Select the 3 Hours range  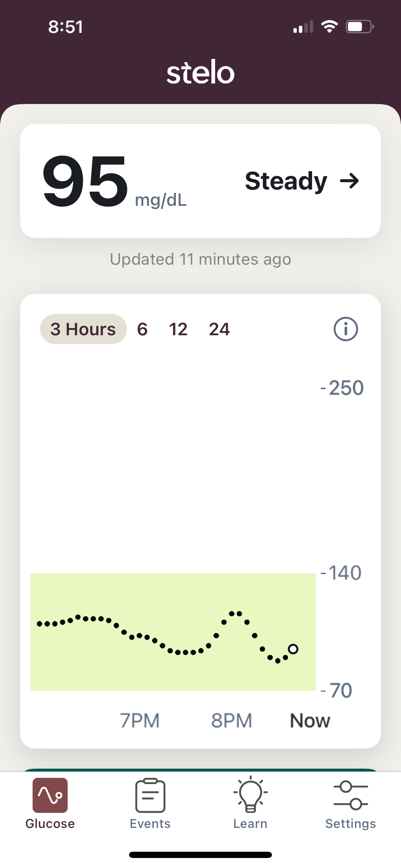click(x=83, y=329)
